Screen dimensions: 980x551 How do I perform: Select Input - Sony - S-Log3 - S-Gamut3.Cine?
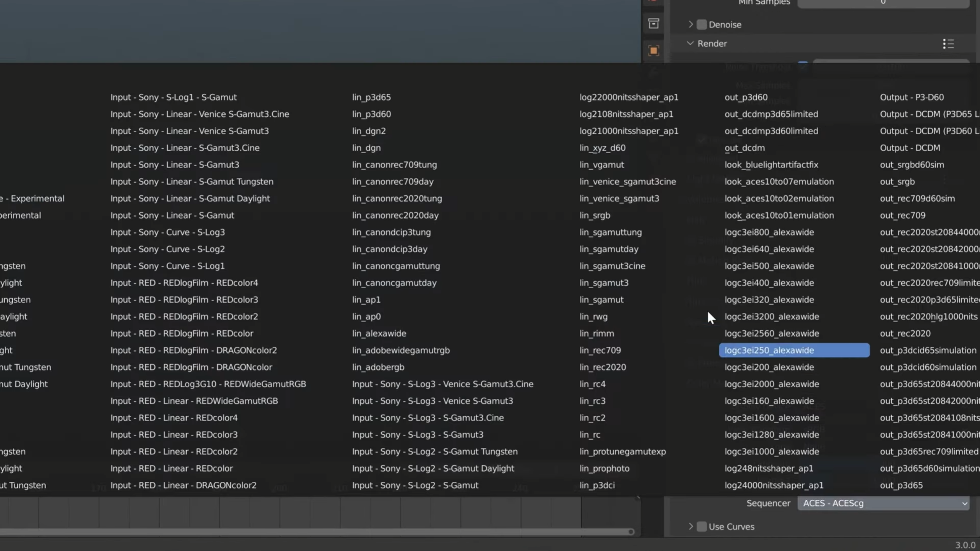click(427, 418)
